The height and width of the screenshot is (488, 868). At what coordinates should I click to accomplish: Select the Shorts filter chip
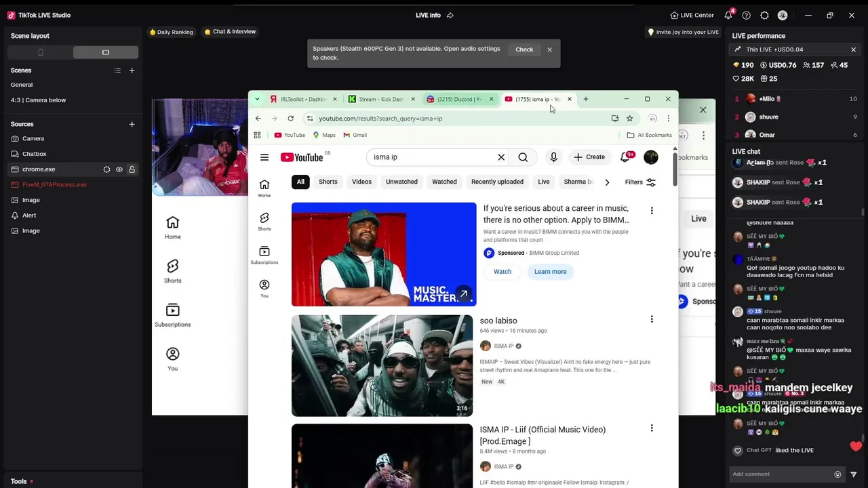328,182
